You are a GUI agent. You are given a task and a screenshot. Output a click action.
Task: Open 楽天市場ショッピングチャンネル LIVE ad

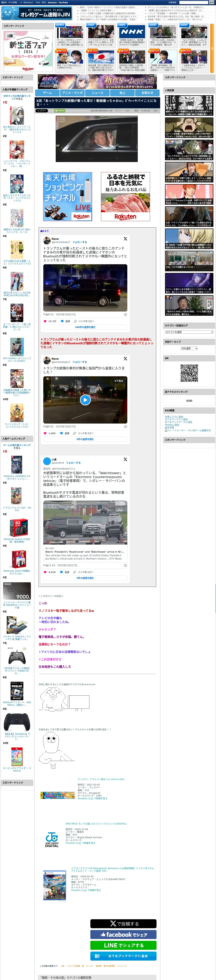coord(68,197)
